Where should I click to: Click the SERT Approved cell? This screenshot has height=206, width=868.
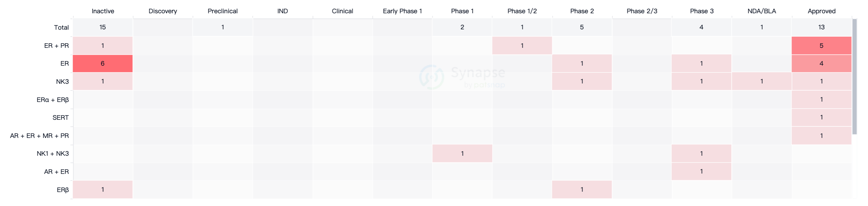coord(821,117)
